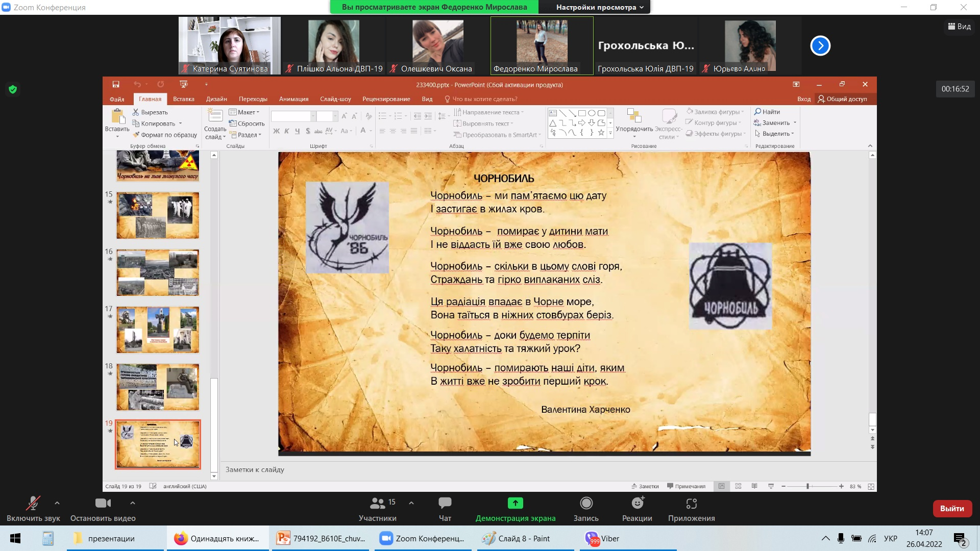
Task: Select the rectangle shape in shapes gallery
Action: (582, 113)
